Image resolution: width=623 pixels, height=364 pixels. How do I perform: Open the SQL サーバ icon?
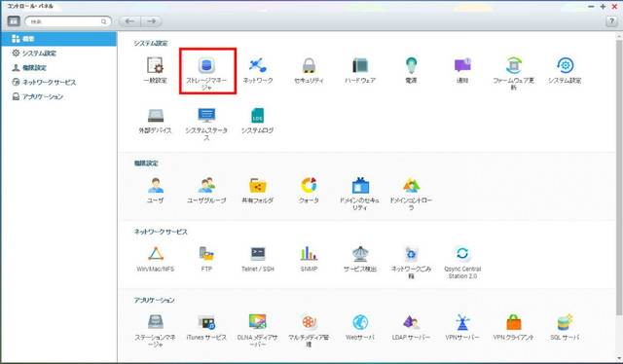(565, 322)
